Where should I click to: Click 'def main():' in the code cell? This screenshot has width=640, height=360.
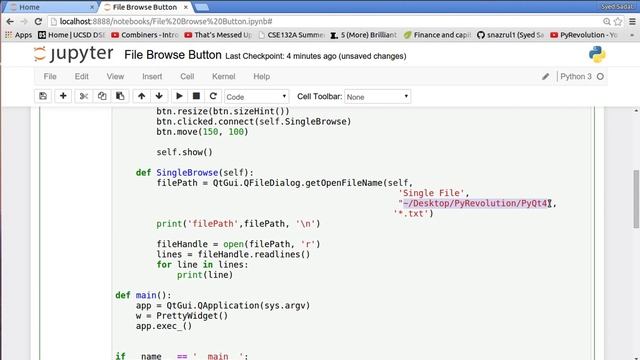[143, 295]
